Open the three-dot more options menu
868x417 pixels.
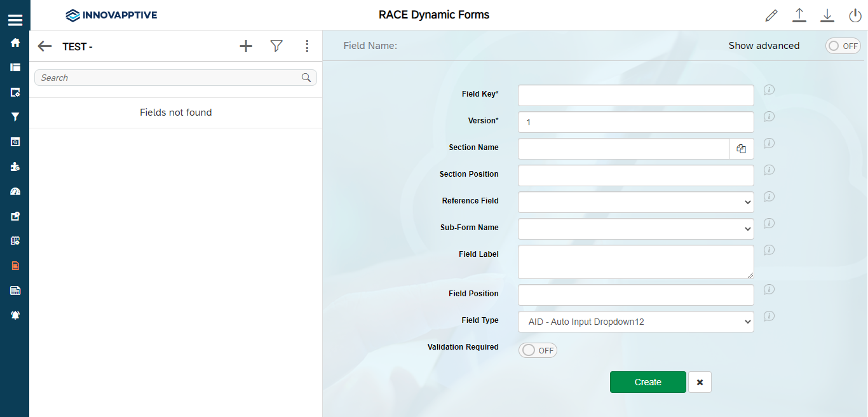(307, 46)
